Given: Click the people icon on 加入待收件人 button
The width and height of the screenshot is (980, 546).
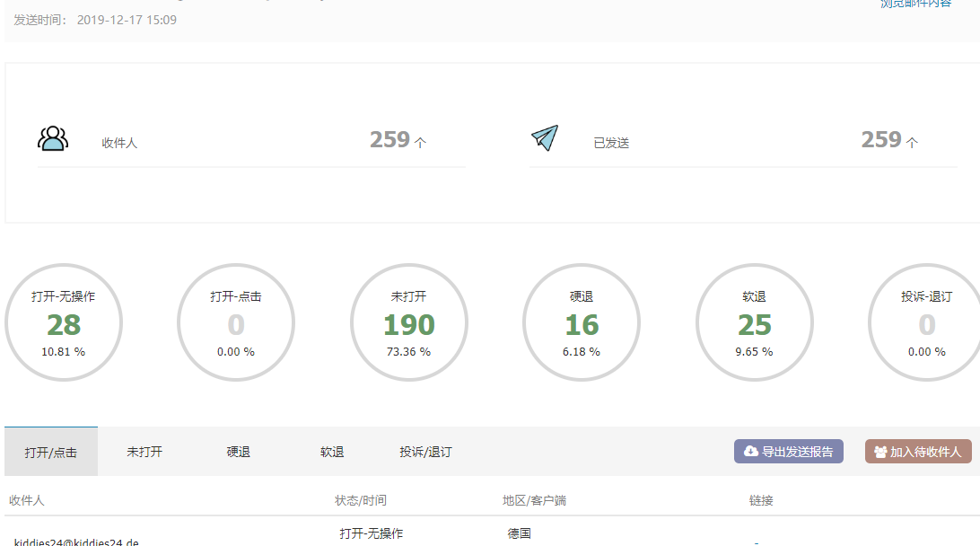Looking at the screenshot, I should click(x=880, y=452).
